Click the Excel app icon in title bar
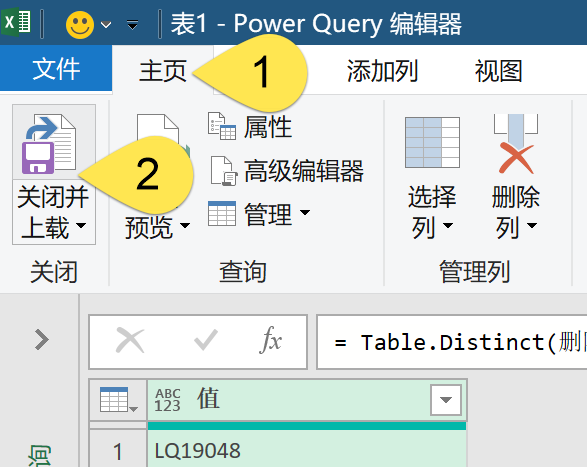587x467 pixels. (16, 23)
